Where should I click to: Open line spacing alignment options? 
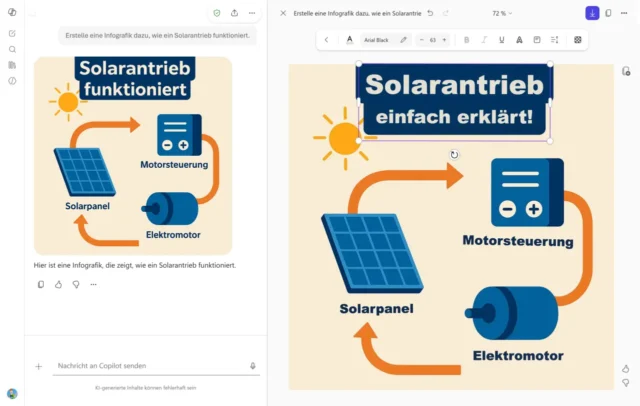click(x=554, y=40)
